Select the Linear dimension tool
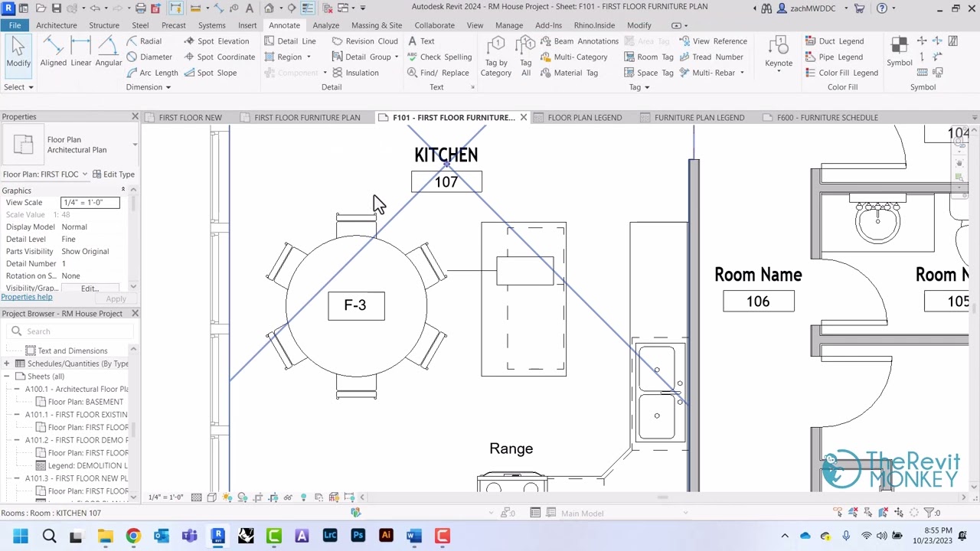This screenshot has height=551, width=980. (80, 51)
